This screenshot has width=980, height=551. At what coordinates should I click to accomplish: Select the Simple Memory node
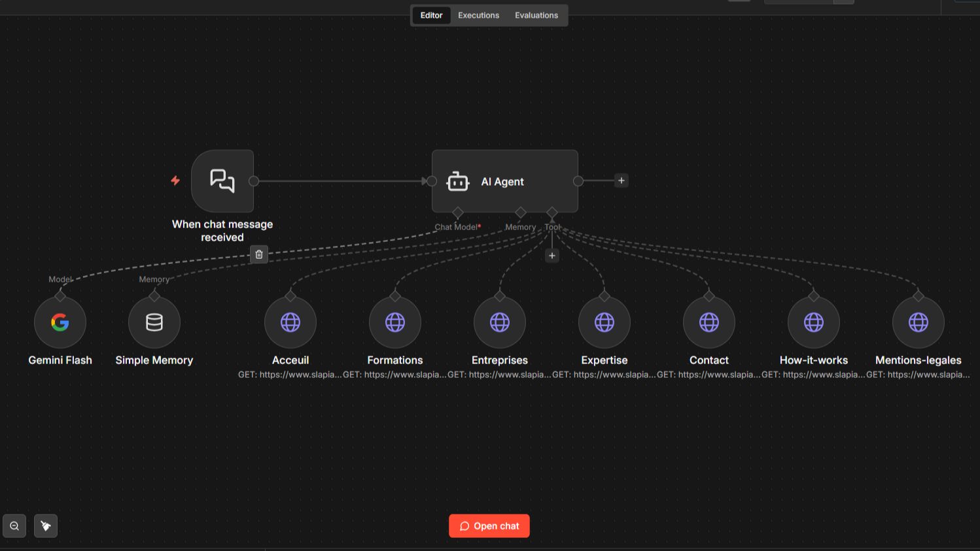pyautogui.click(x=154, y=322)
